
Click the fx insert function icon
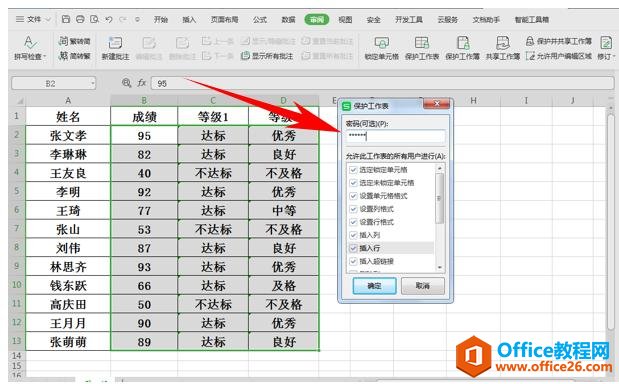coord(141,83)
